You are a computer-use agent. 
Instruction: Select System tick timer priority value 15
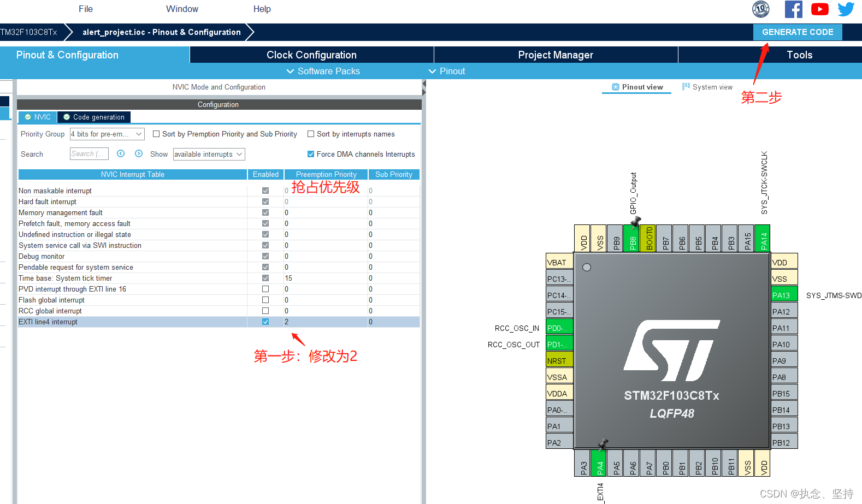coord(326,278)
